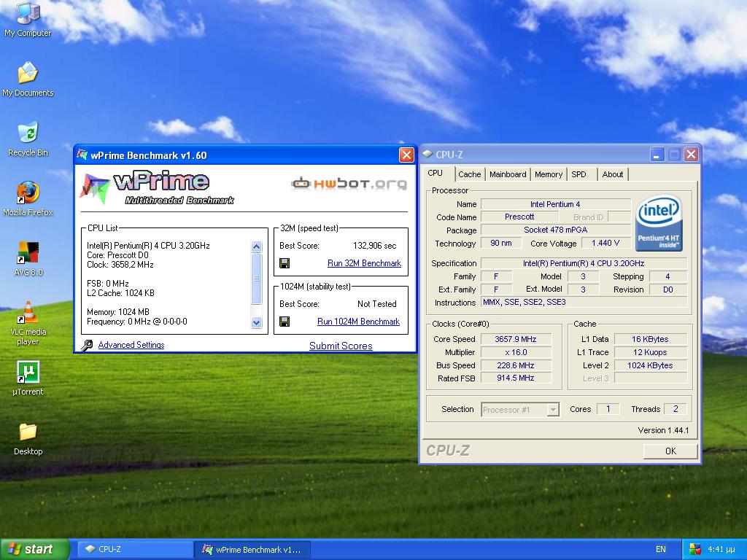This screenshot has height=560, width=747.
Task: Click the L1 Trace value 12 Kuops
Action: tap(650, 352)
